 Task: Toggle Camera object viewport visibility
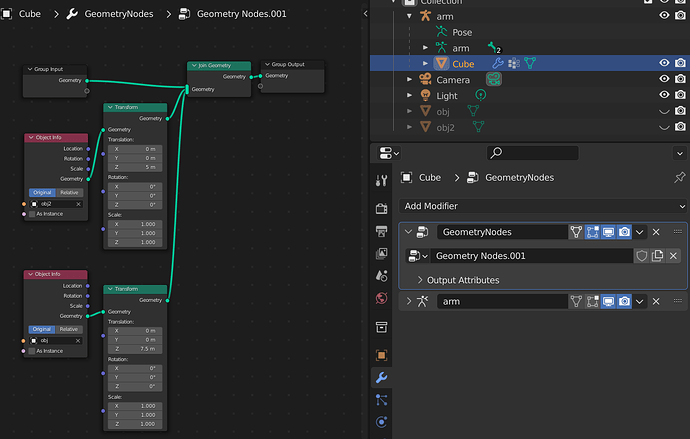[664, 79]
